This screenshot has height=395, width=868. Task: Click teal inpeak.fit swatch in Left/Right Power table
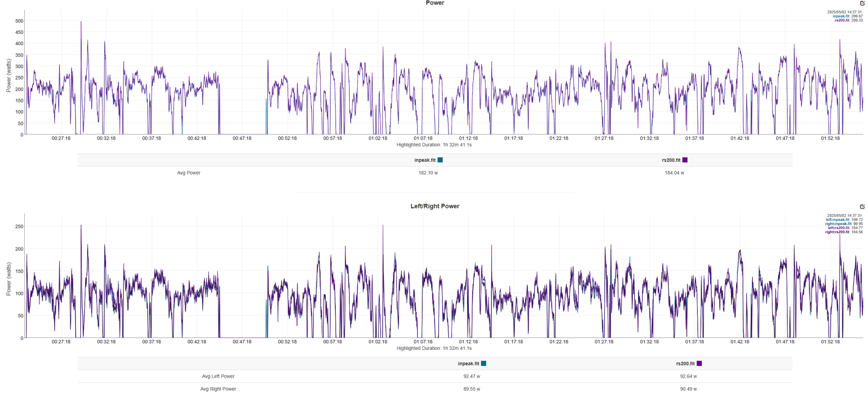[483, 364]
